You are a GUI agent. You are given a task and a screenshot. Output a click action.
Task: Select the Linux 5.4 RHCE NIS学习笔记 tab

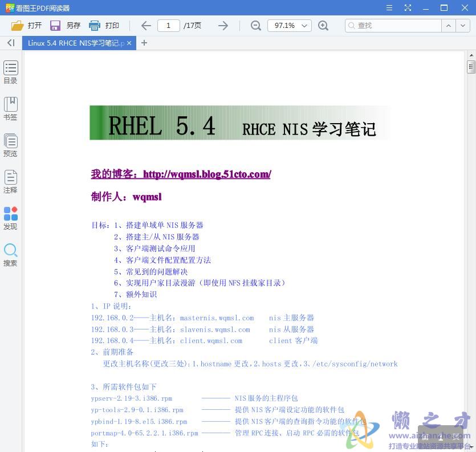[74, 43]
